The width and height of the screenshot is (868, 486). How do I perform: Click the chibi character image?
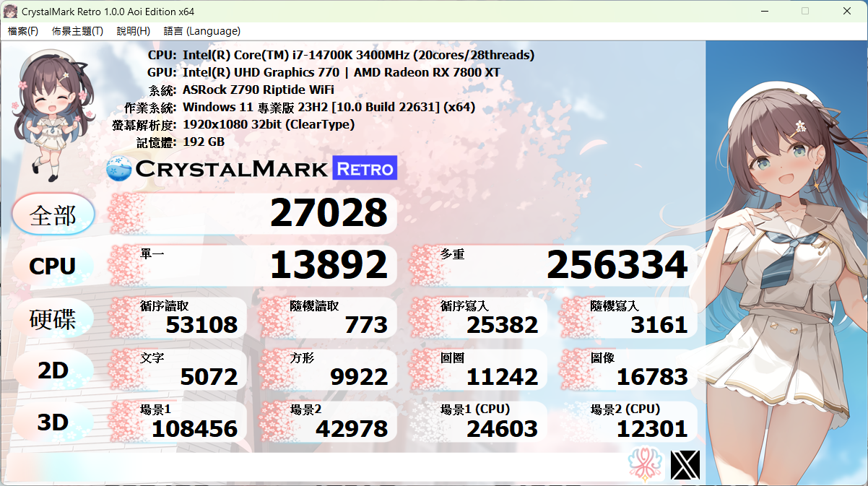click(x=53, y=114)
